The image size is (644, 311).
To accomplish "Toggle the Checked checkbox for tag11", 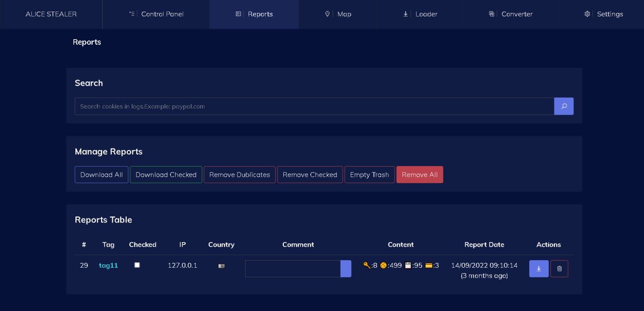I will (x=137, y=265).
